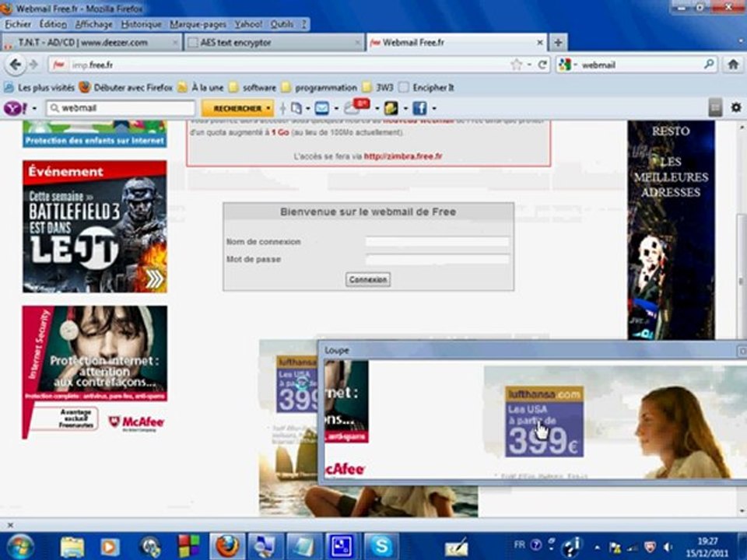Switch to the AES text encryptor tab

point(275,42)
